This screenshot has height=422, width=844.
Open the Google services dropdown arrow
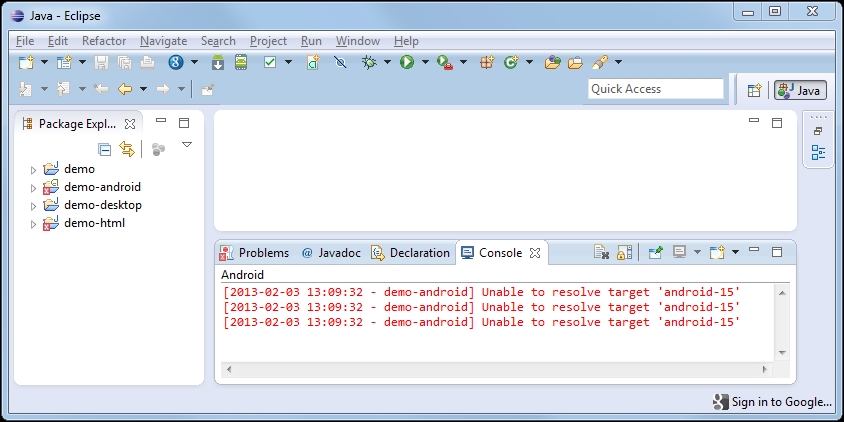click(x=194, y=62)
